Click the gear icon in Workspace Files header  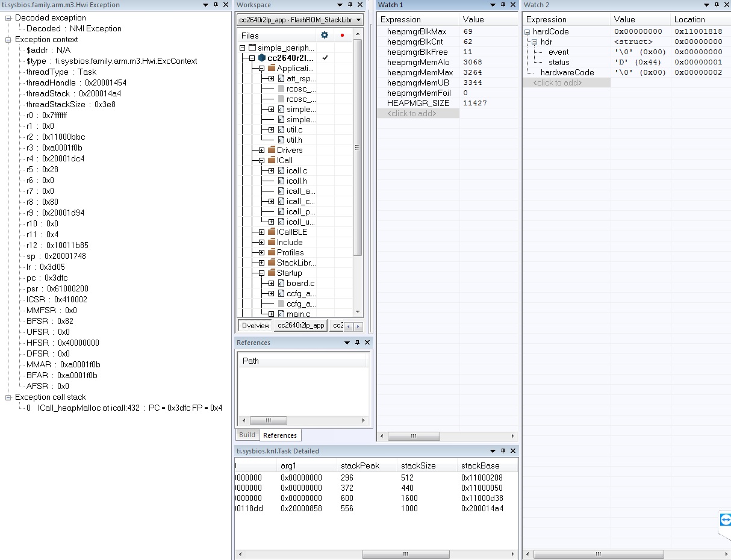coord(325,36)
